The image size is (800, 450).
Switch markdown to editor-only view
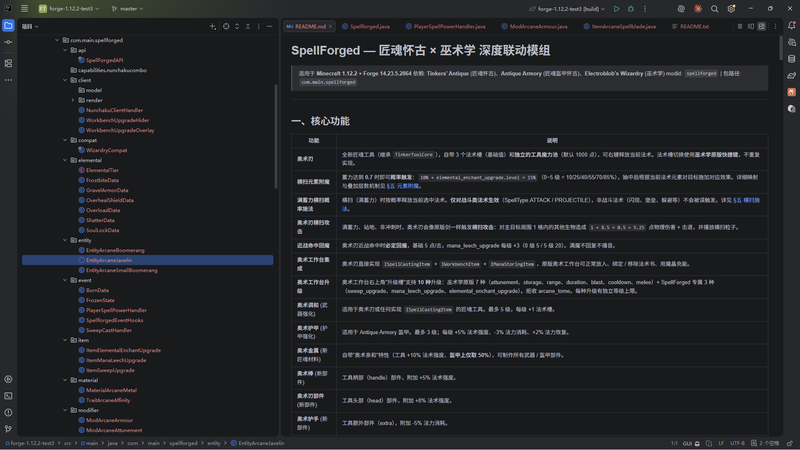[x=740, y=27]
